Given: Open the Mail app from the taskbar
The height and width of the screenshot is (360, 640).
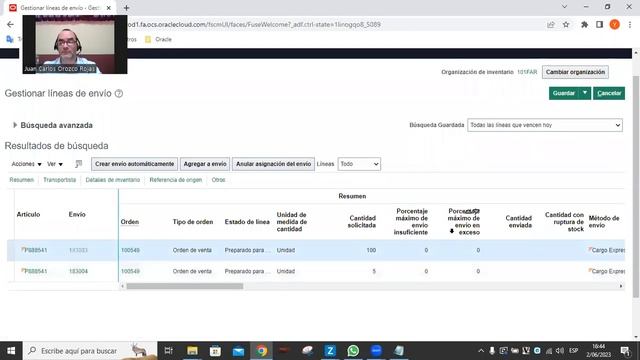Looking at the screenshot, I should 238,351.
